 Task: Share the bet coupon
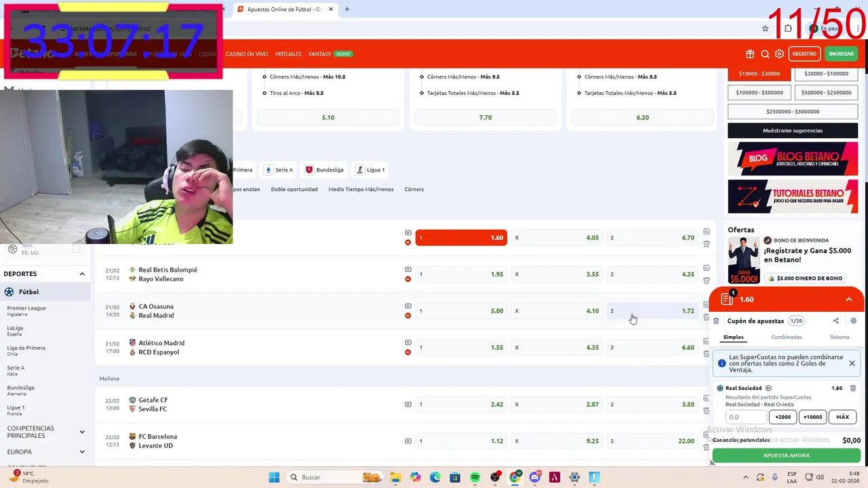(835, 321)
